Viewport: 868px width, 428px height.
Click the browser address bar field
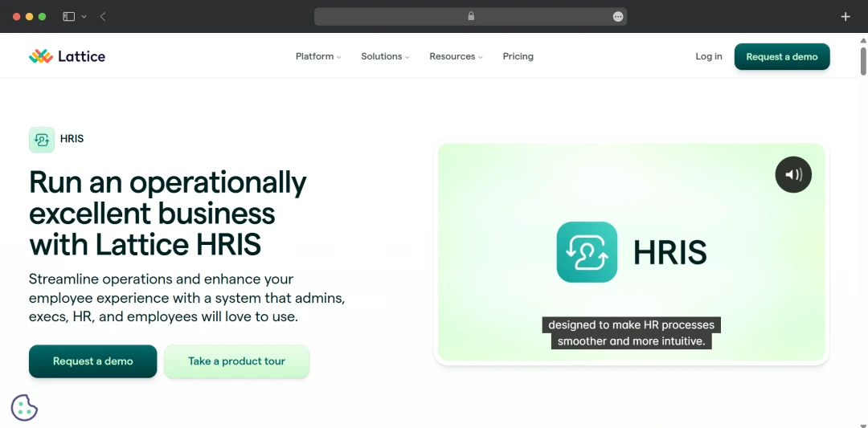pos(470,17)
